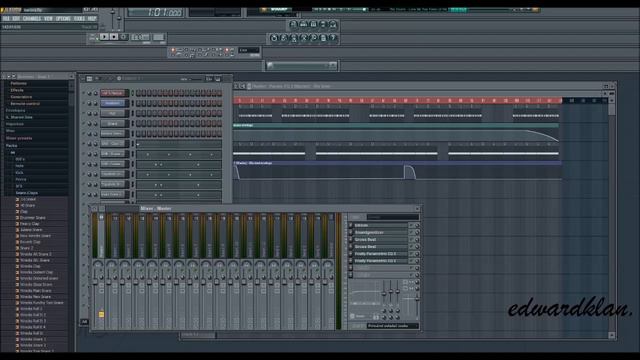Click the question-mark help shortcut icon
The width and height of the screenshot is (640, 360).
tap(333, 38)
